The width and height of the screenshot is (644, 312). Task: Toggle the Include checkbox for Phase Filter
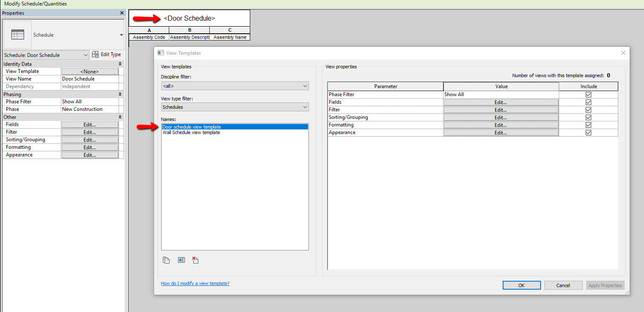(x=588, y=94)
